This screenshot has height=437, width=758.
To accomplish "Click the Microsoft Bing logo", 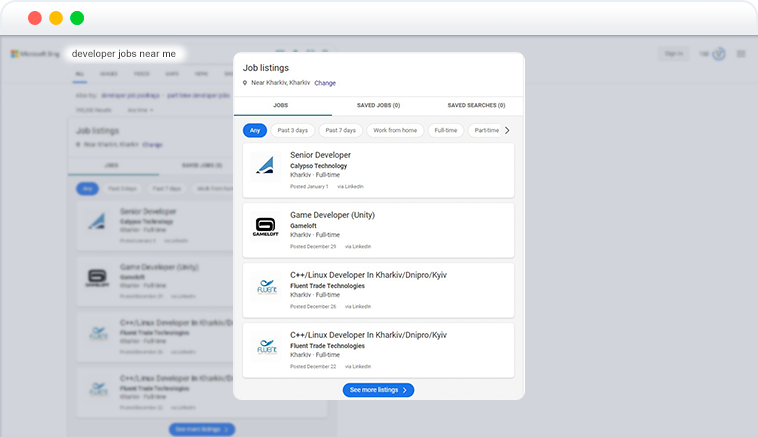I will click(35, 54).
